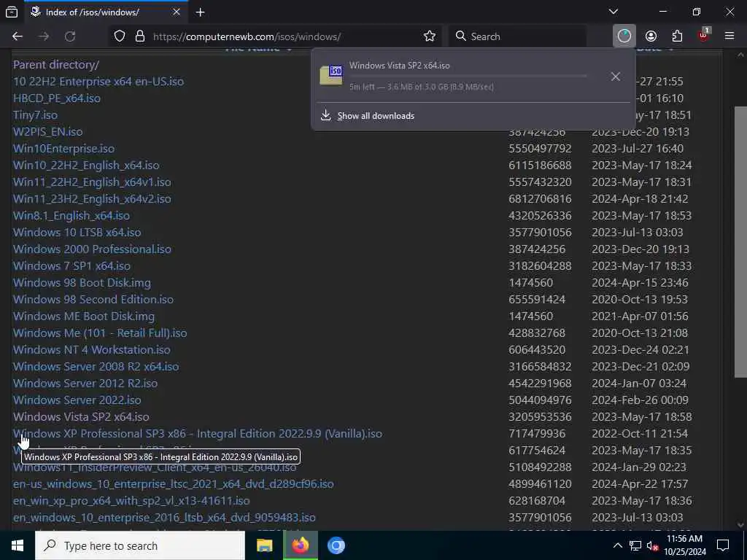
Task: Click en_windows_10_enterprise_2016_ltsb iso link
Action: (x=164, y=517)
